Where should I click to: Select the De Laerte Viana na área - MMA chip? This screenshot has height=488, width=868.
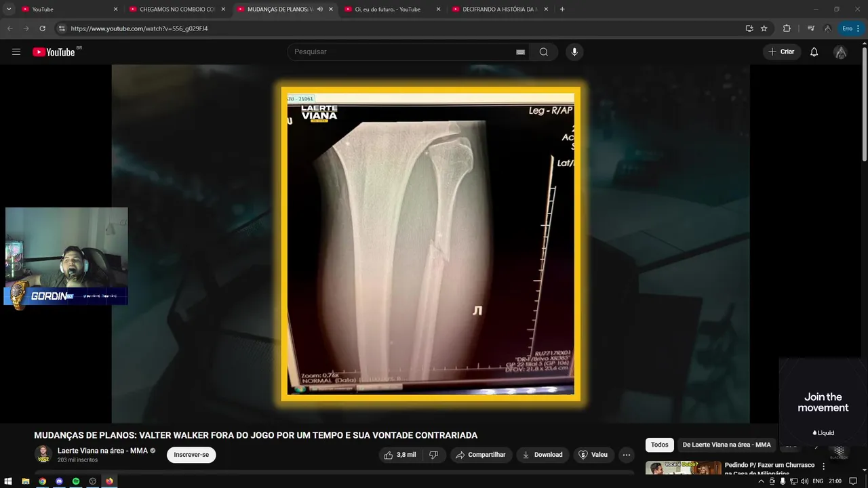tap(726, 445)
